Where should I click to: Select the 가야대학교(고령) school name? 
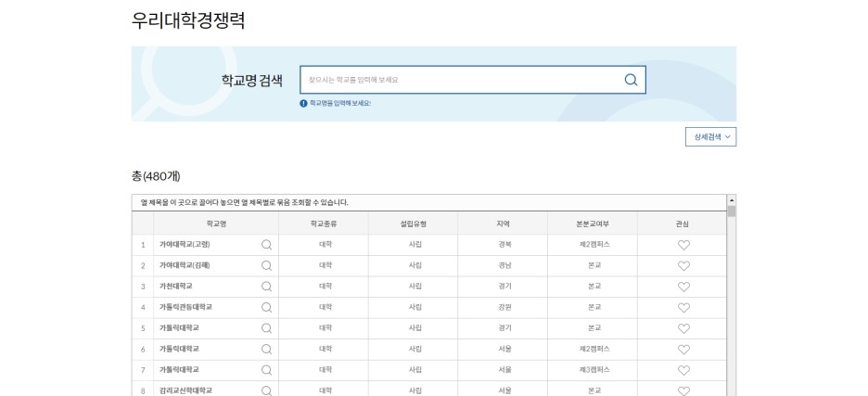(185, 244)
